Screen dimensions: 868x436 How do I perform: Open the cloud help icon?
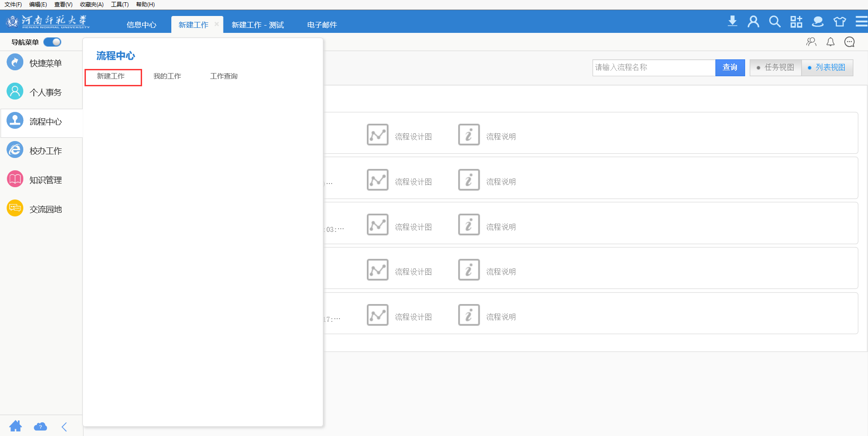click(x=40, y=426)
